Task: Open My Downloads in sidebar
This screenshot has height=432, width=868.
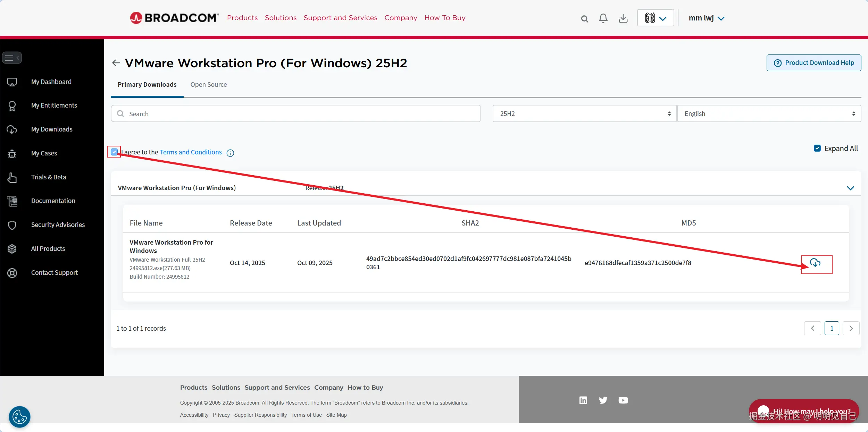Action: 52,129
